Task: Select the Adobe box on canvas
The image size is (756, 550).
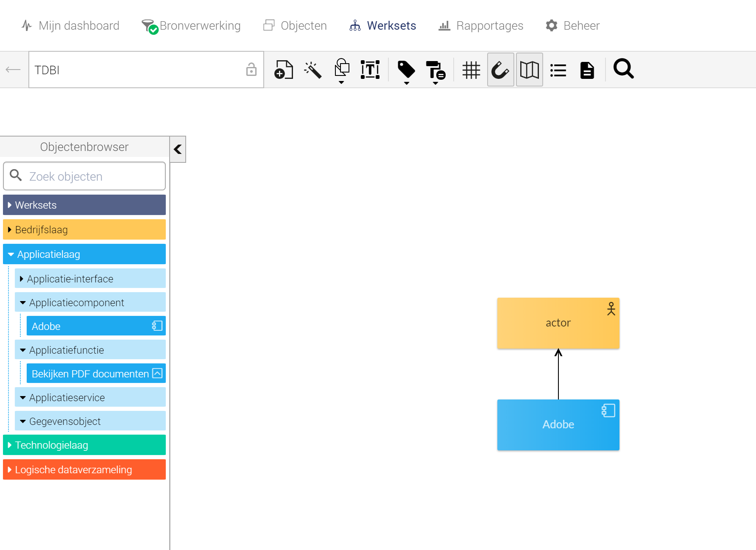Action: pos(558,425)
